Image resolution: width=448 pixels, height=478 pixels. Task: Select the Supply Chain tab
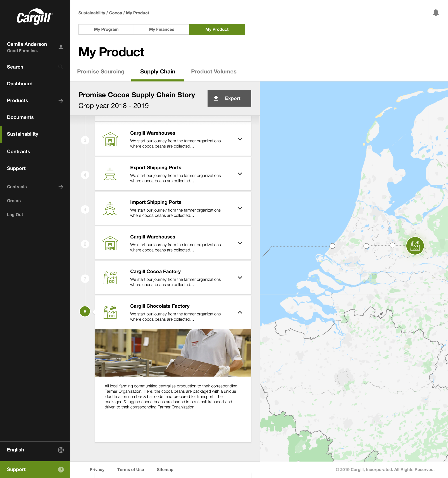coord(158,72)
